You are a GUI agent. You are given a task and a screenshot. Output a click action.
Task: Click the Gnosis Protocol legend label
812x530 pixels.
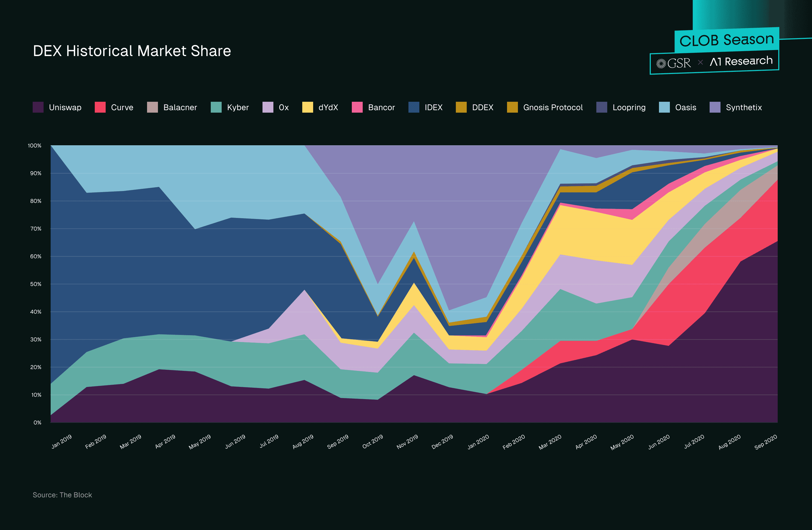[x=553, y=107]
